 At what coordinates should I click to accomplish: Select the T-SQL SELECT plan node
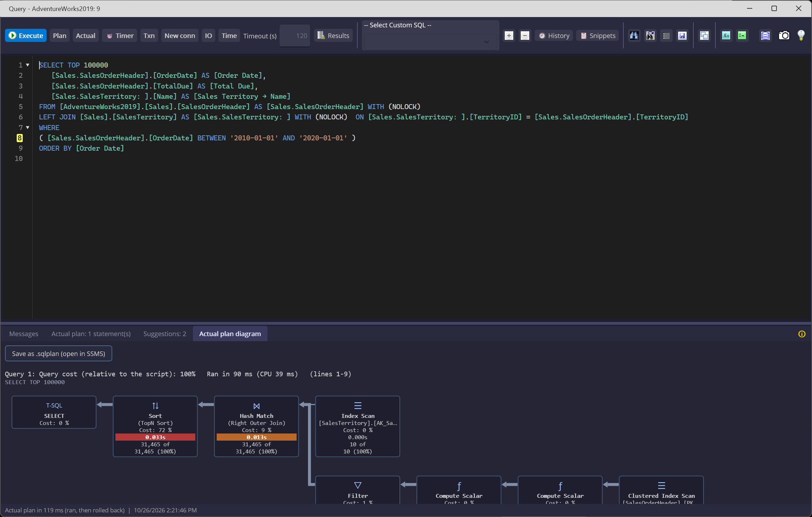[x=54, y=412]
